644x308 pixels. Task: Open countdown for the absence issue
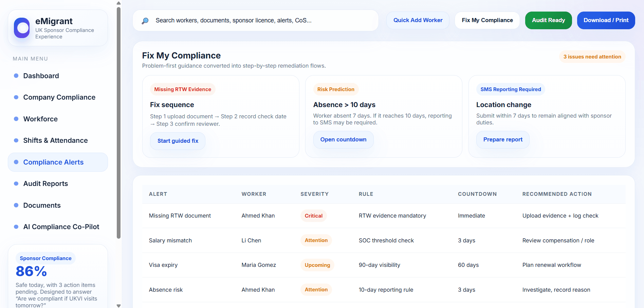[x=343, y=139]
